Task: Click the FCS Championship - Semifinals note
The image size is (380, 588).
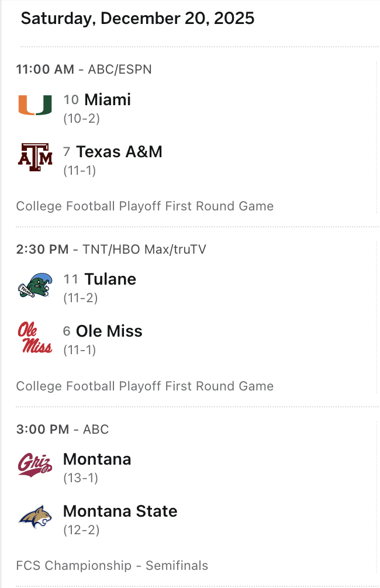Action: (x=112, y=566)
